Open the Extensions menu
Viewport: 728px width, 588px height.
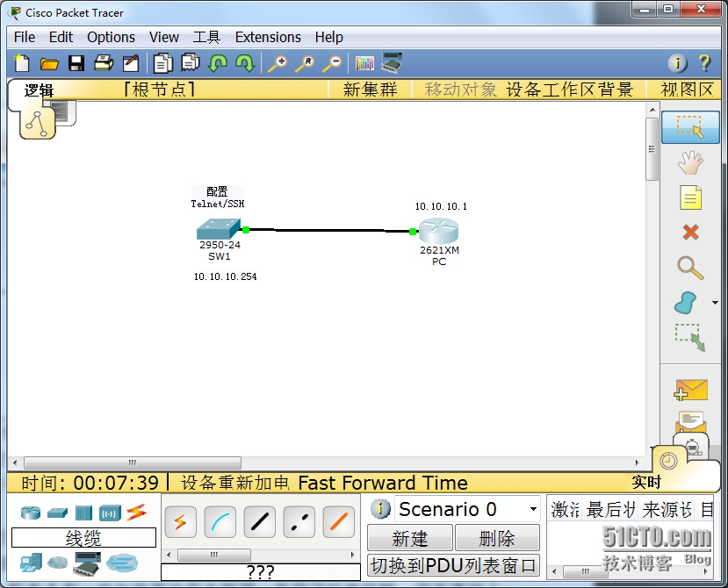pos(268,37)
